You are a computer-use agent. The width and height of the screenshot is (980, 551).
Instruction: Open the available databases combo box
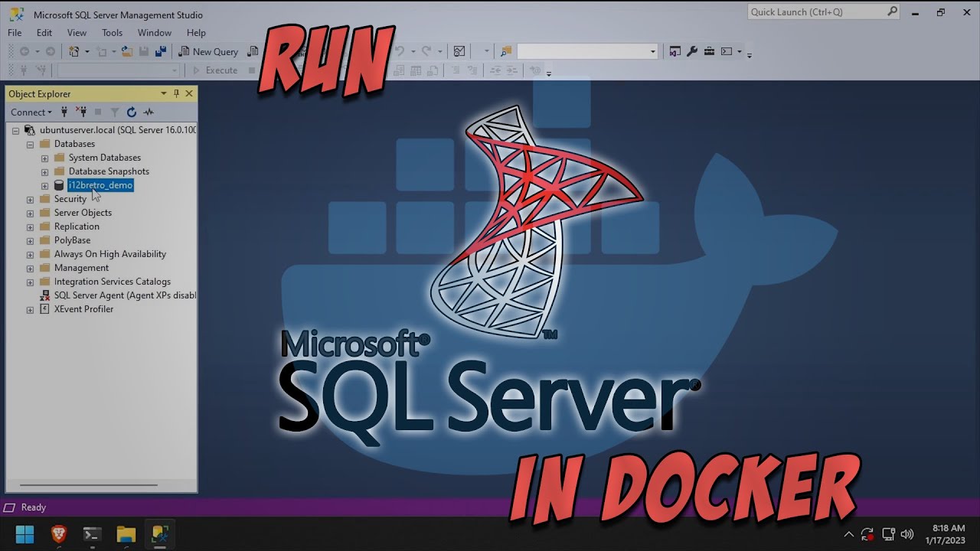click(x=119, y=70)
